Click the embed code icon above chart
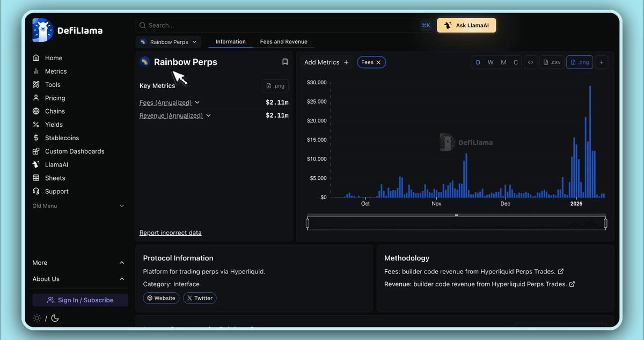 click(x=530, y=62)
